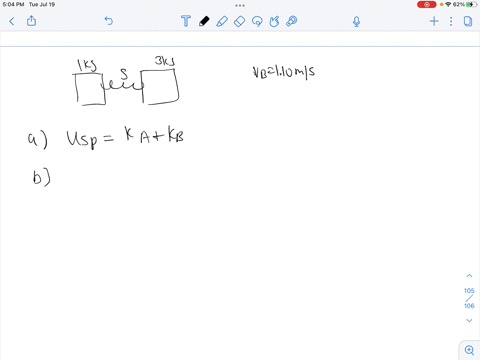This screenshot has width=480, height=360.
Task: Start audio recording with the microphone
Action: 356,22
